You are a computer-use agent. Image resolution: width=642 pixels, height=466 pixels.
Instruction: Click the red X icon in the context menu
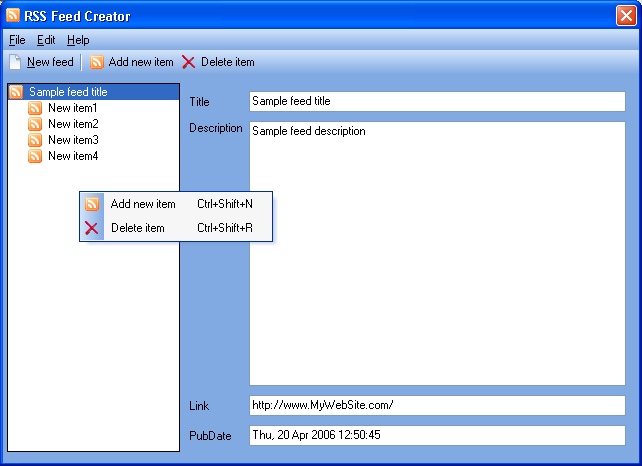[x=92, y=228]
